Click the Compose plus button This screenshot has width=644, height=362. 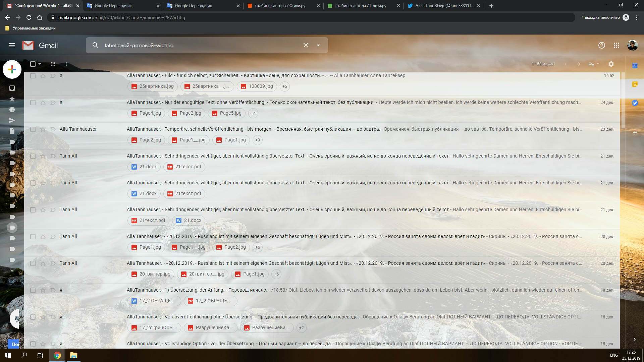(12, 69)
